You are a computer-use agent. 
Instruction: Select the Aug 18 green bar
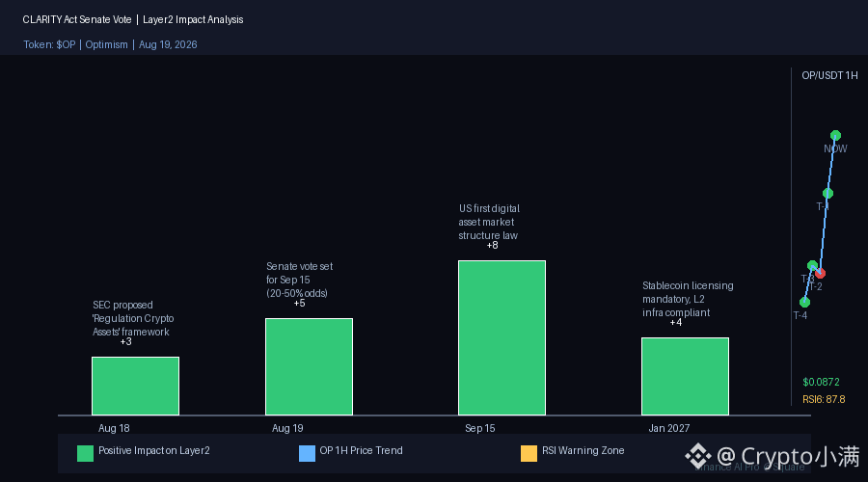(136, 386)
